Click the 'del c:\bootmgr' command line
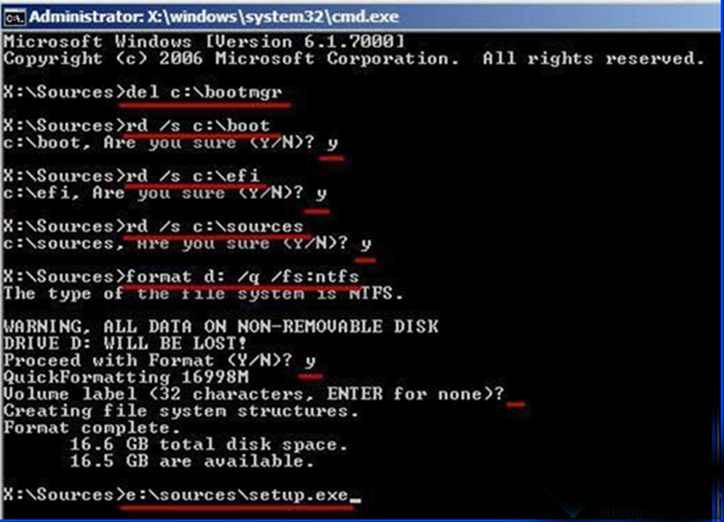This screenshot has width=724, height=522. 204,92
